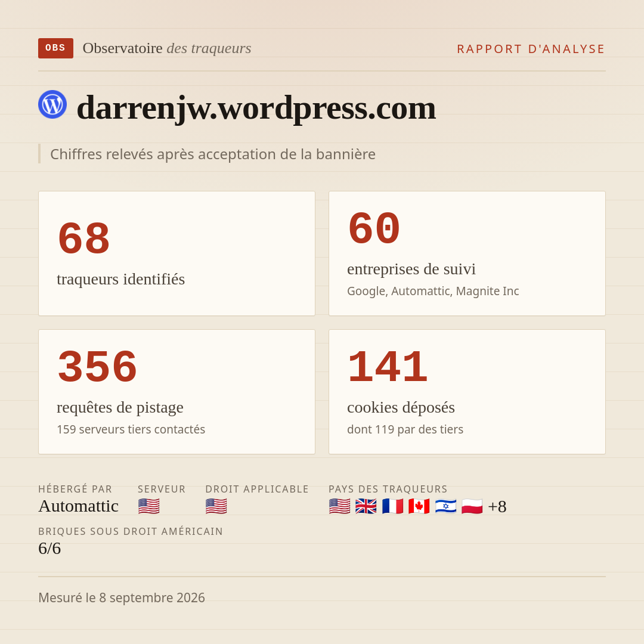Click 'Mesuré le 8 septembre 2026' footer
Viewport: 644px width, 644px height.
(x=122, y=597)
